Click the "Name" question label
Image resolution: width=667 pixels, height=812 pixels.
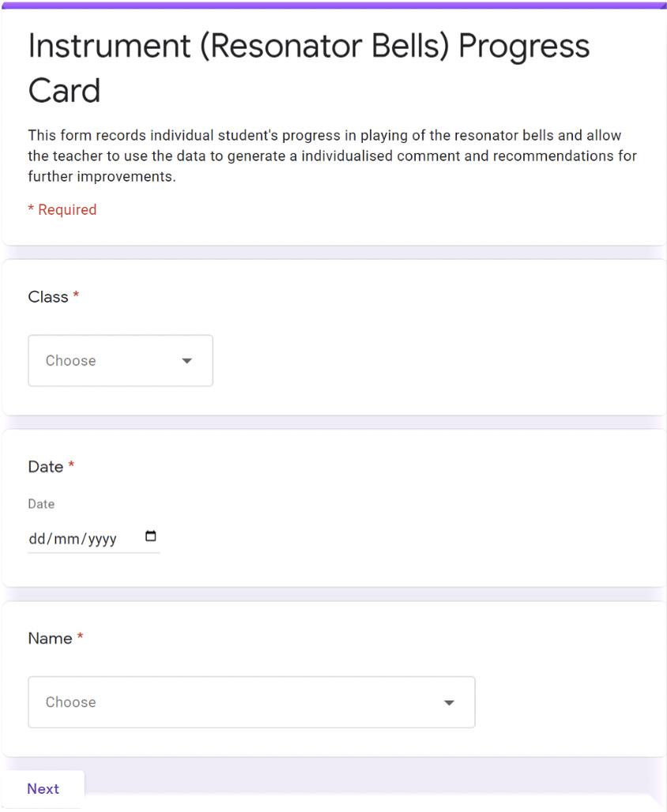click(50, 638)
